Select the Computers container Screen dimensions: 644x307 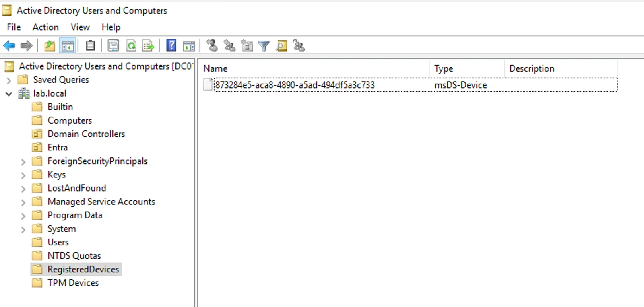pos(70,121)
